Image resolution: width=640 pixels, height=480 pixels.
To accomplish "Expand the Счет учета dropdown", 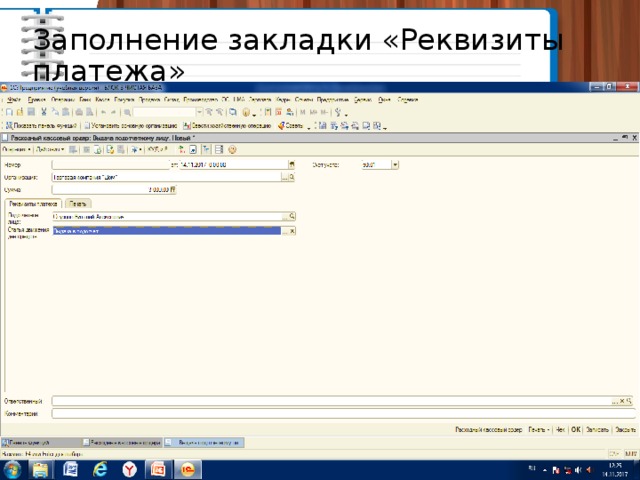I will [395, 165].
